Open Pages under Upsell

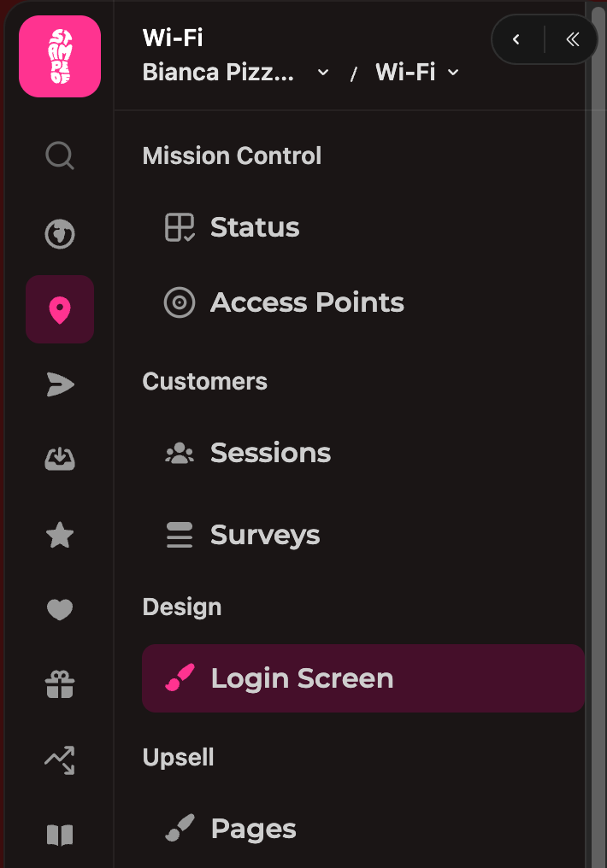coord(253,829)
